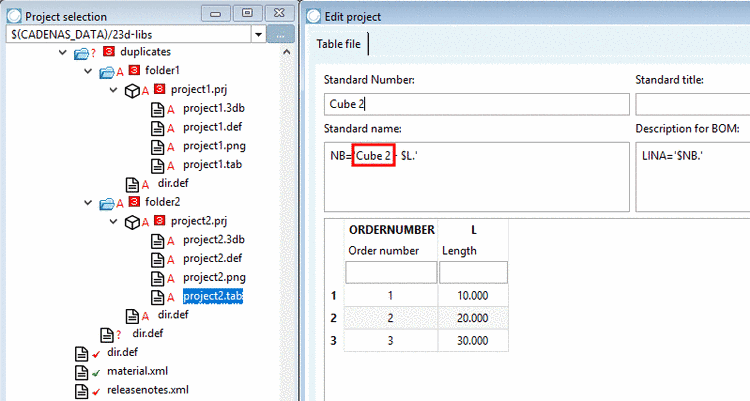The height and width of the screenshot is (401, 750).
Task: Click the Description for BOM text area
Action: coord(693,177)
